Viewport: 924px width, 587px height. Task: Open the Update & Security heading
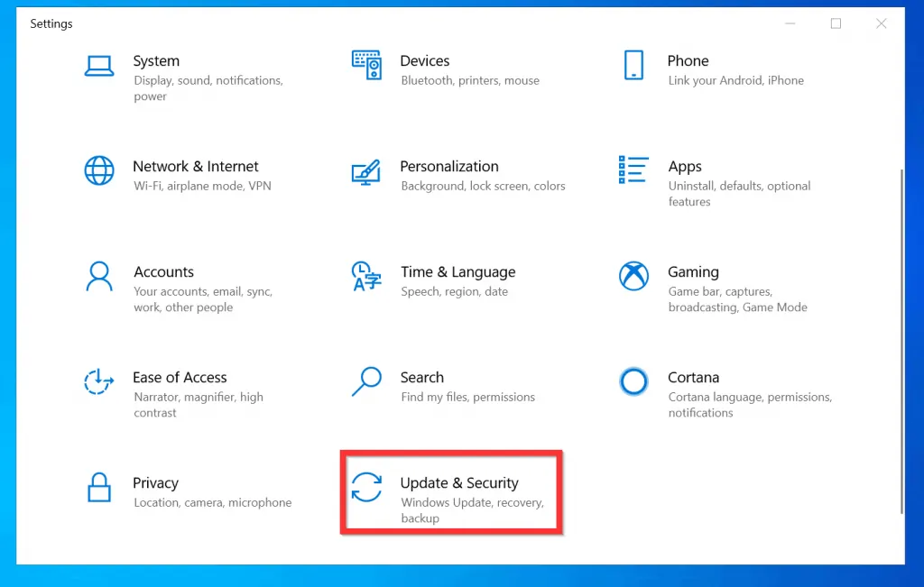[x=459, y=482]
